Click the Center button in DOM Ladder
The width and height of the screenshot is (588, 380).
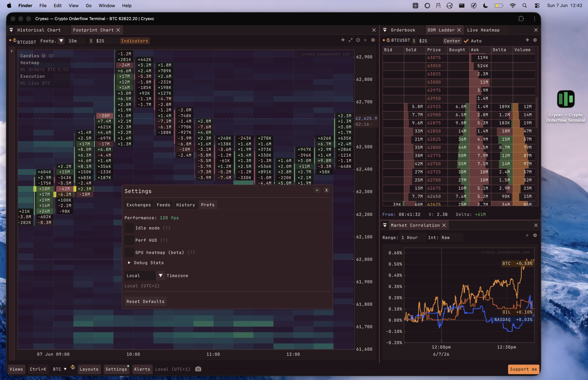tap(452, 41)
